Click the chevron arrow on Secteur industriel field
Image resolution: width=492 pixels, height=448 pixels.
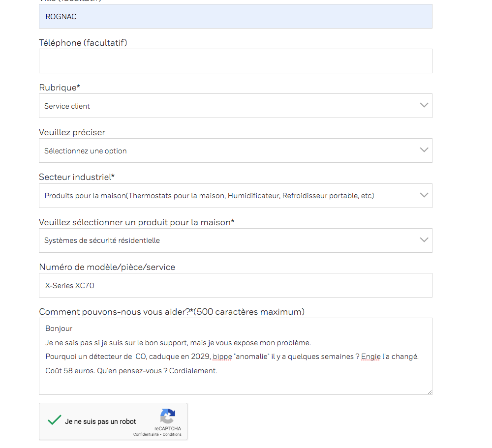424,195
